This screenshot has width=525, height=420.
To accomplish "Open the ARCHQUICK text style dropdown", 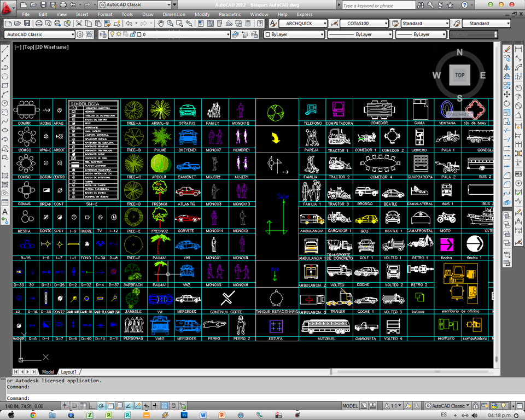I will coord(302,24).
